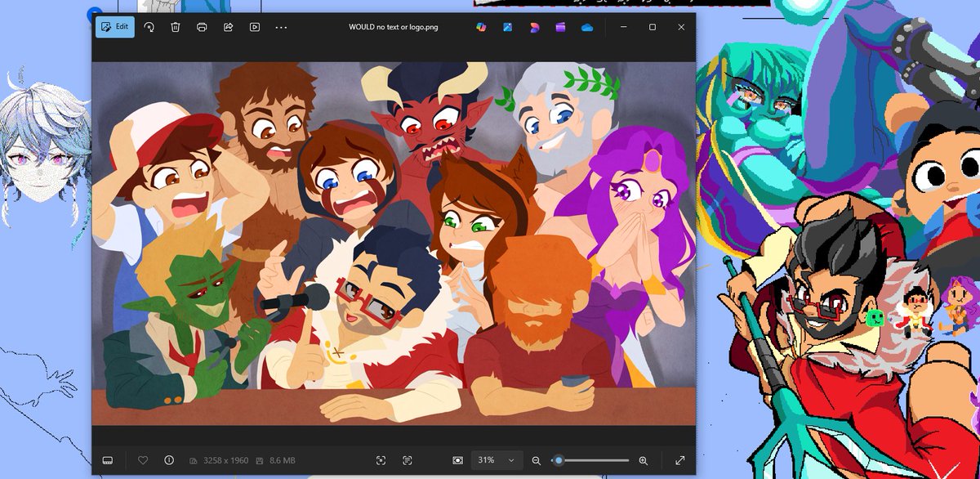Open the purple Clipchamp icon
The height and width of the screenshot is (479, 980).
[560, 27]
